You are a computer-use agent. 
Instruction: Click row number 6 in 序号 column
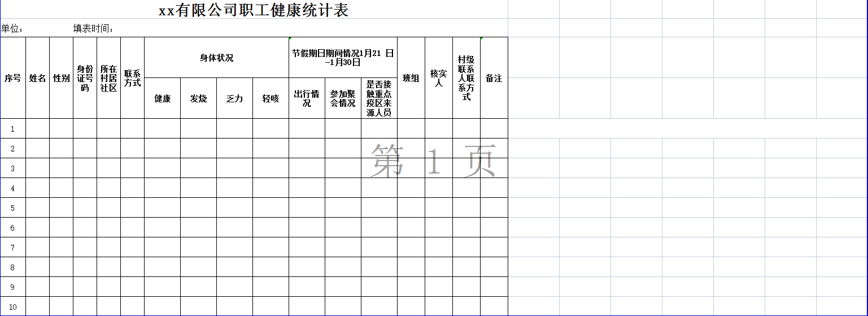pyautogui.click(x=13, y=227)
